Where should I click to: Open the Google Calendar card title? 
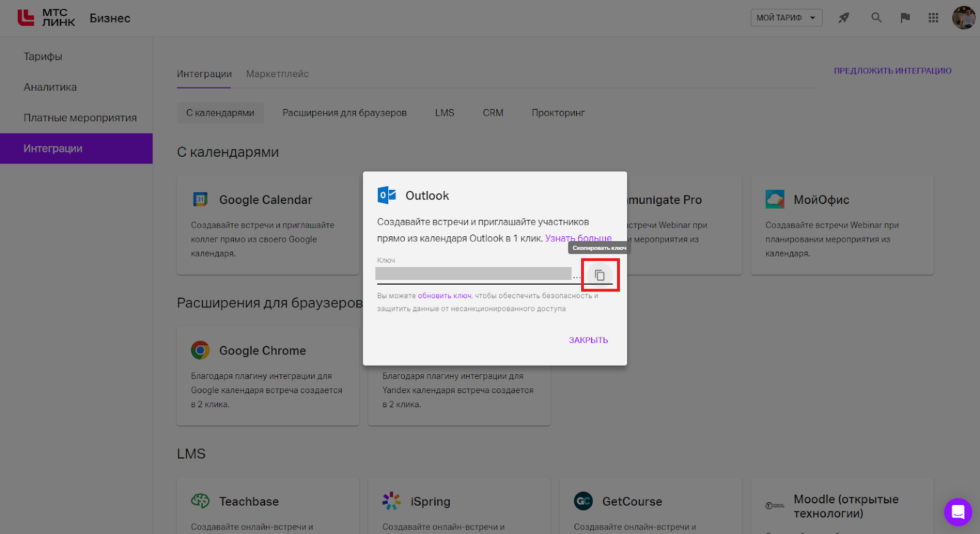(266, 200)
